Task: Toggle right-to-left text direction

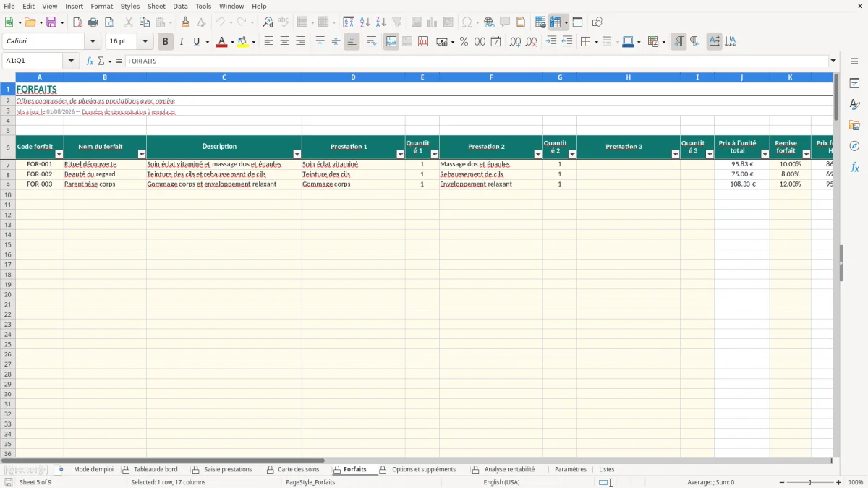Action: click(694, 42)
